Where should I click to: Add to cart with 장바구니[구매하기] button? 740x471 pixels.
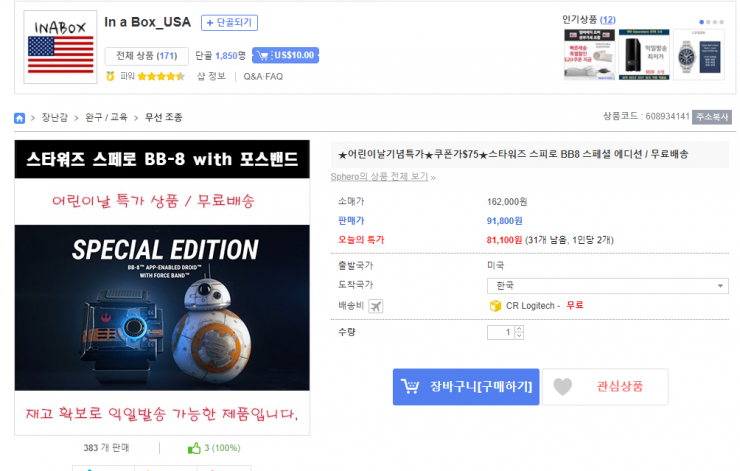click(x=466, y=387)
